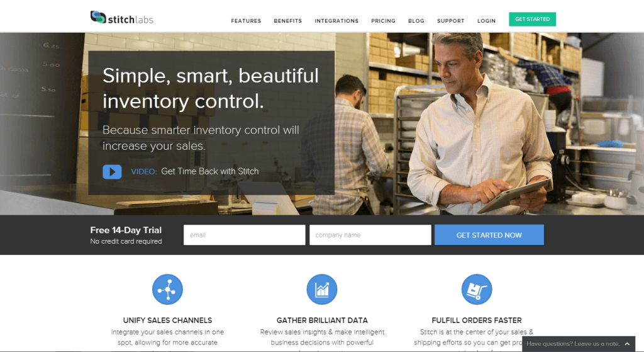
Task: Visit the Blog link
Action: coord(416,21)
